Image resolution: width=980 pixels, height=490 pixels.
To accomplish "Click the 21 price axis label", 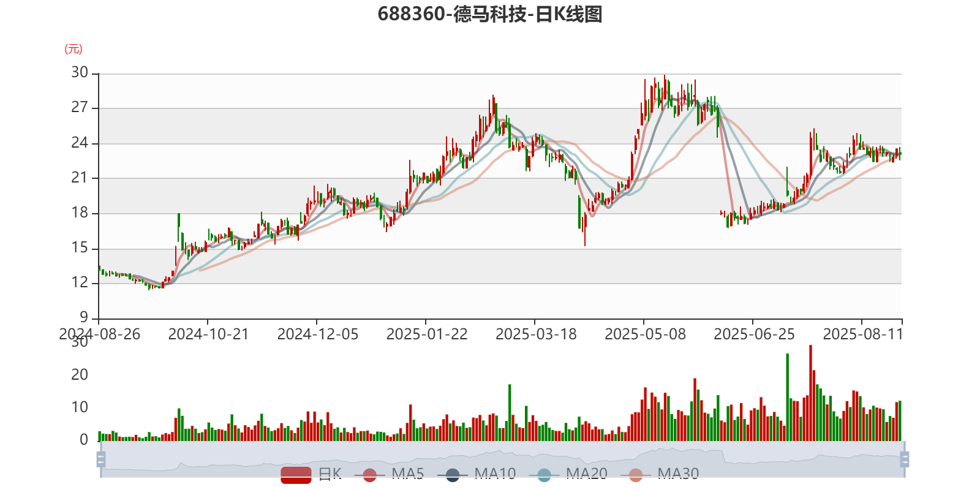I will [80, 178].
